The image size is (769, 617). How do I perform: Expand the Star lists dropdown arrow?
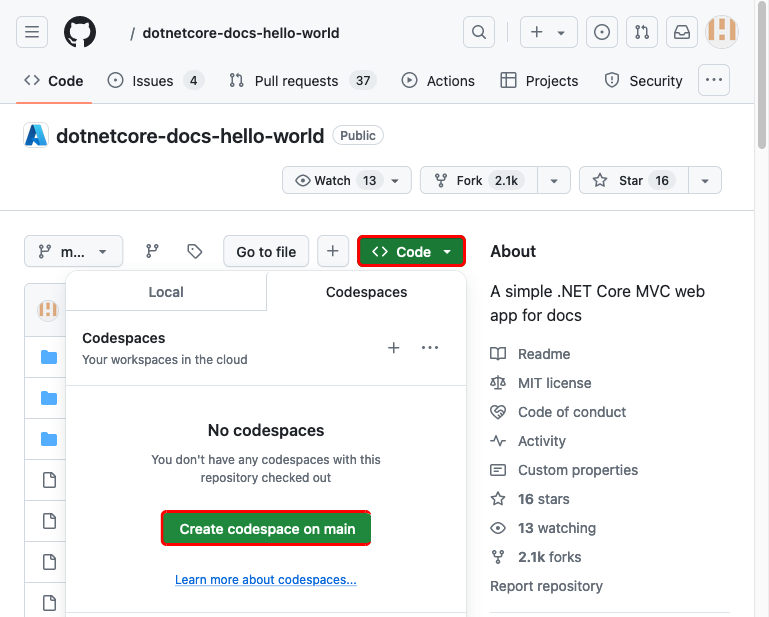click(705, 180)
